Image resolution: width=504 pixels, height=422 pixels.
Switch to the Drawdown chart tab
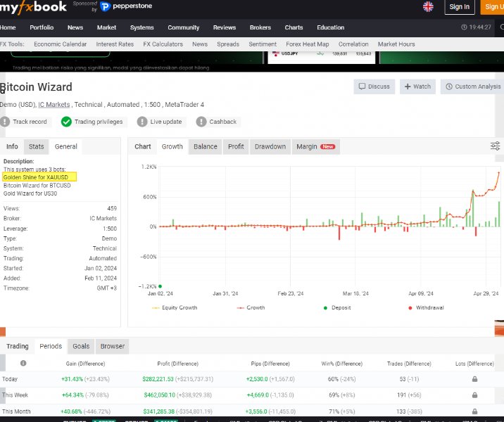[270, 146]
